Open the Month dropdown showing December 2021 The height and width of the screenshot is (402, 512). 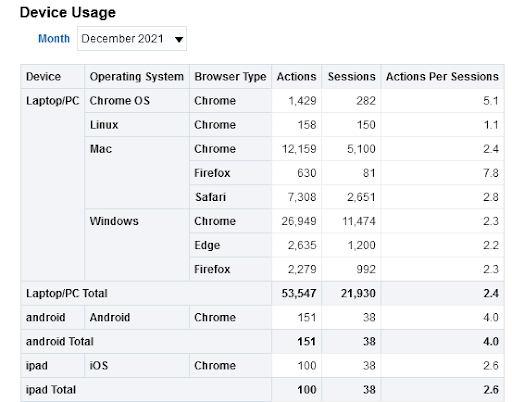point(132,39)
